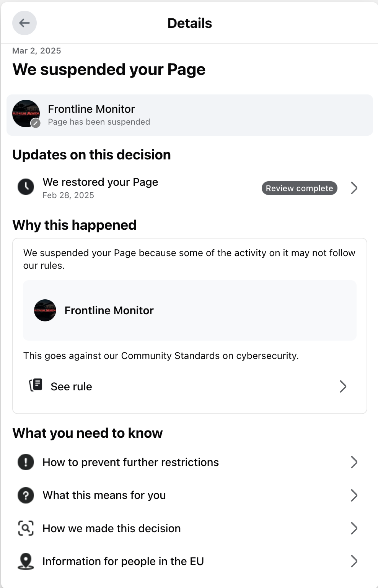Click the question mark icon
This screenshot has height=588, width=378.
click(x=26, y=495)
